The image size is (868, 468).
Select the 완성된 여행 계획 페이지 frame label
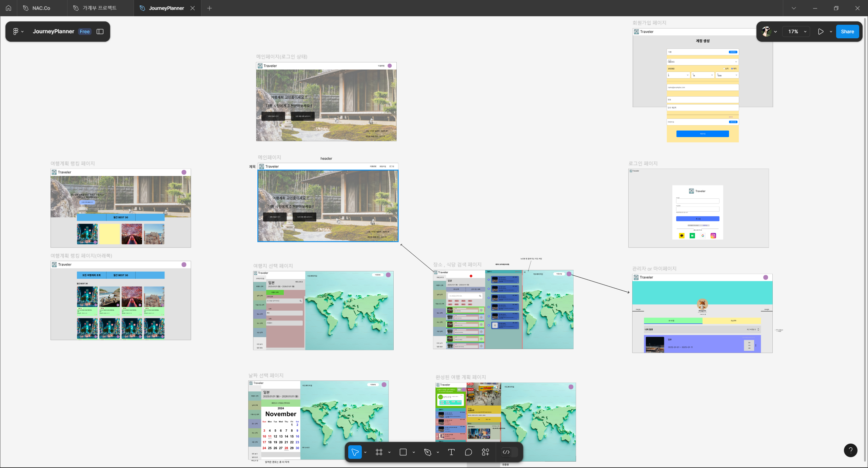click(461, 377)
